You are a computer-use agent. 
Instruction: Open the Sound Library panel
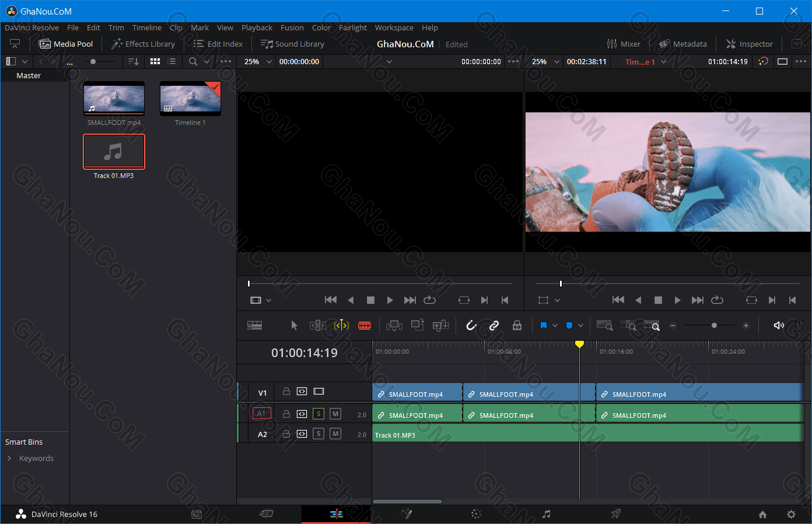click(292, 44)
